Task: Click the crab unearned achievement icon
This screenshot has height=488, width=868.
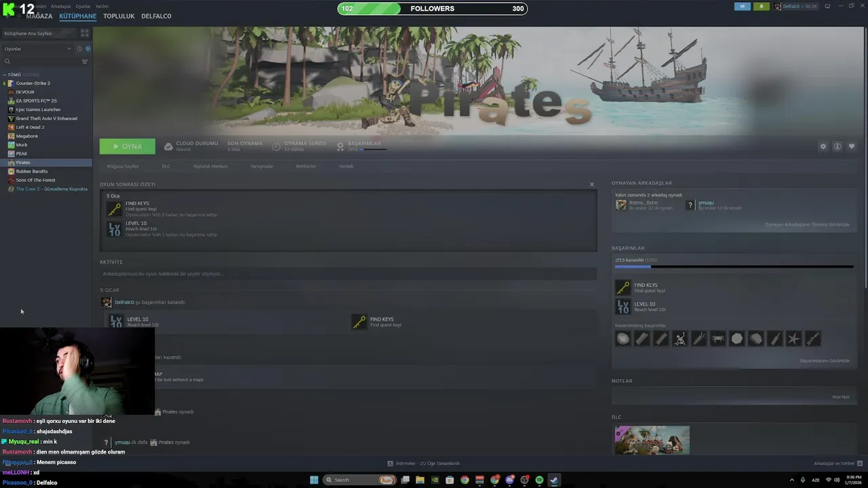Action: tap(718, 338)
